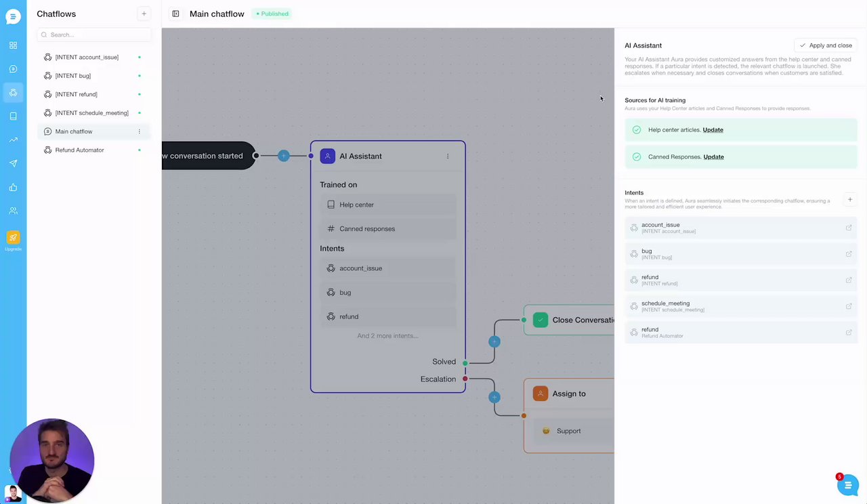Expand 'And 2 more intents...' list
The height and width of the screenshot is (504, 867).
(x=387, y=336)
